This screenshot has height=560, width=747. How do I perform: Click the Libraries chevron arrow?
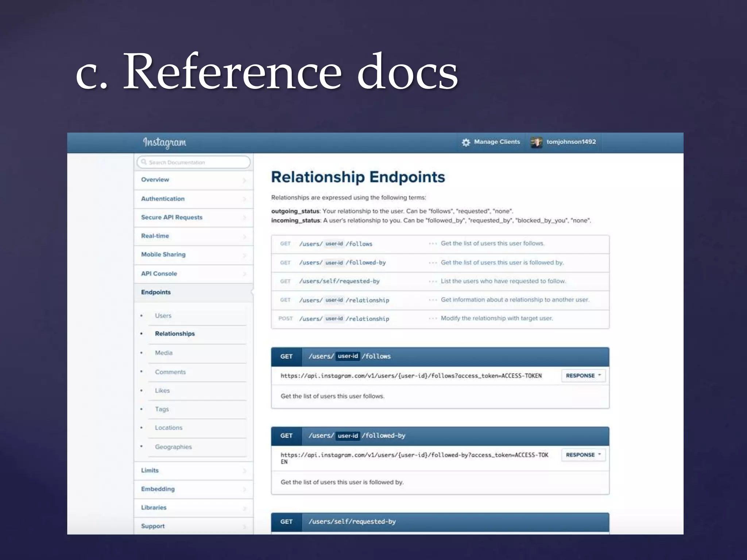(244, 508)
